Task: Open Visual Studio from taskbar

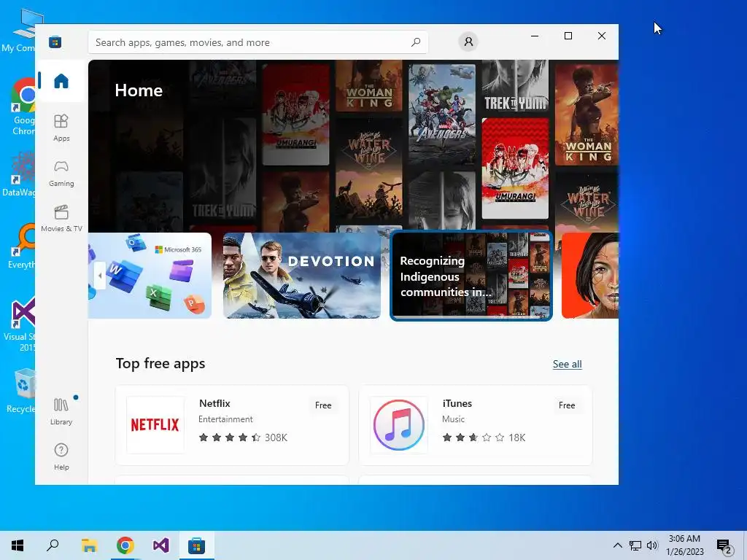Action: 161,545
